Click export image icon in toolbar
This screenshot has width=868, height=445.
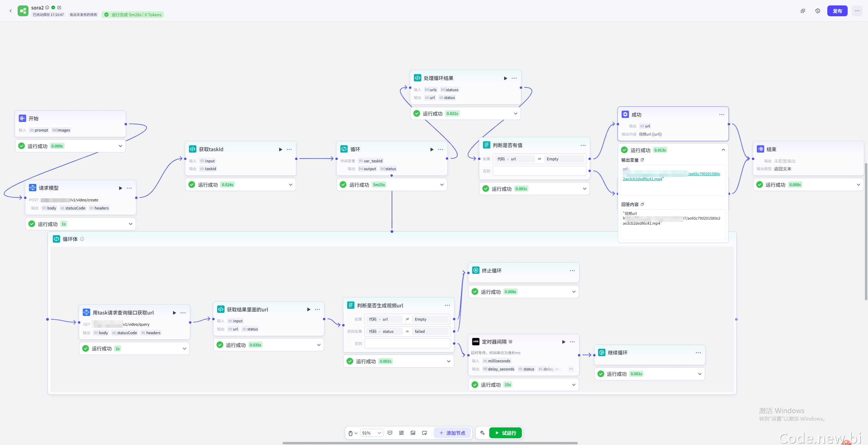(x=413, y=433)
